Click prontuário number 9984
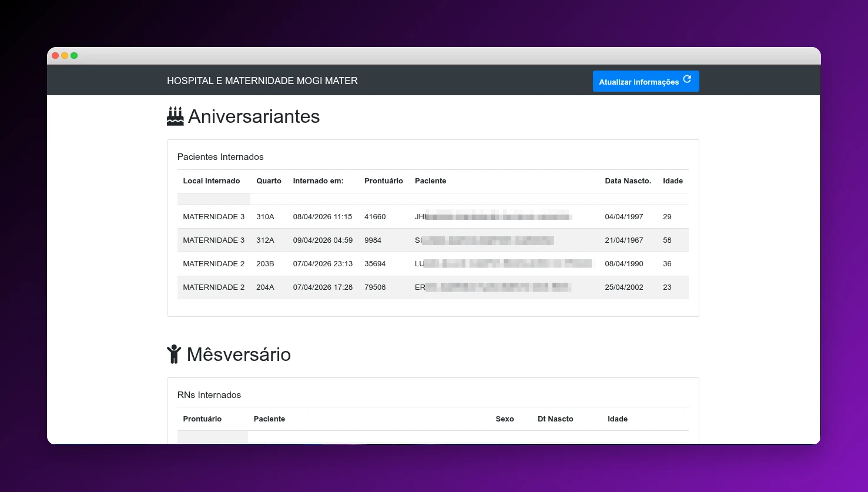The image size is (868, 492). pyautogui.click(x=373, y=240)
